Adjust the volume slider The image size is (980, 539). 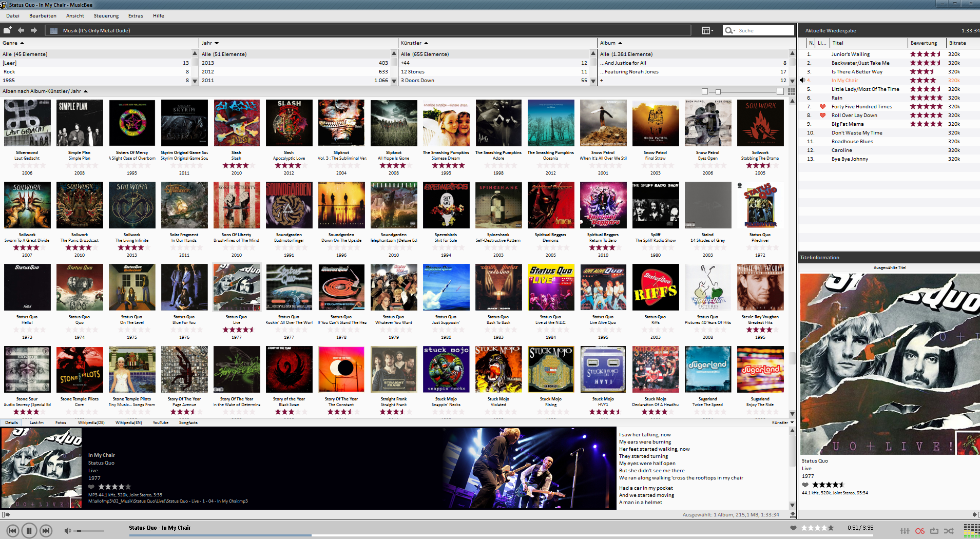coord(89,531)
